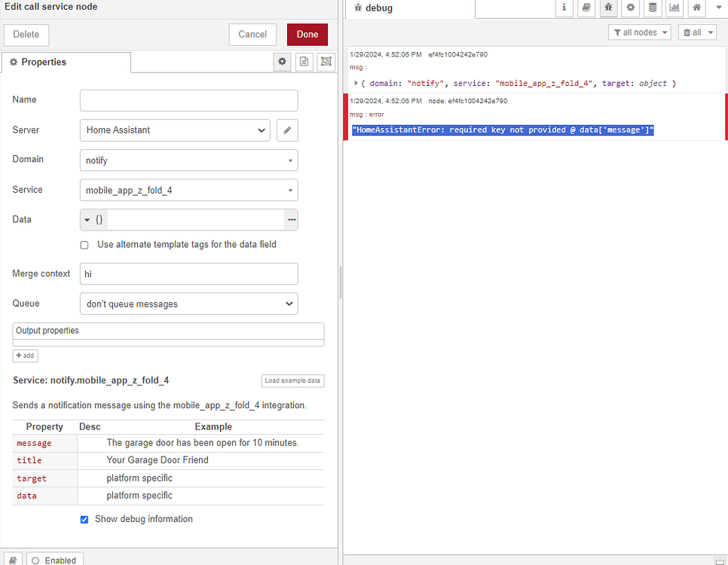Open sidebar context data icon
Image resolution: width=728 pixels, height=565 pixels.
[x=653, y=8]
